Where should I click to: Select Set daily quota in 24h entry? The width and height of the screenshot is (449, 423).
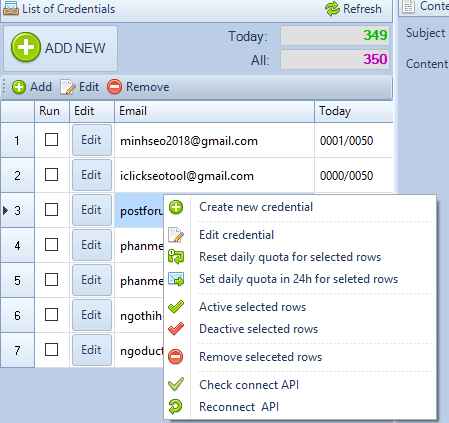pyautogui.click(x=300, y=279)
